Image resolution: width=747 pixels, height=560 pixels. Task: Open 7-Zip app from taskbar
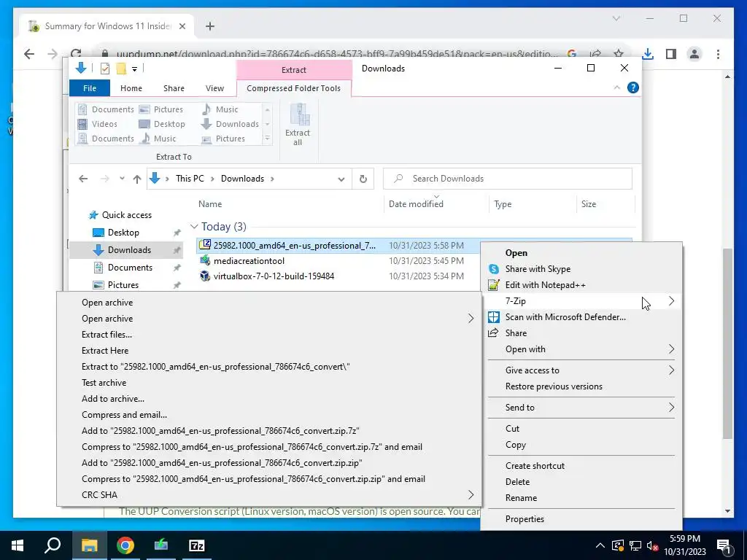click(197, 545)
